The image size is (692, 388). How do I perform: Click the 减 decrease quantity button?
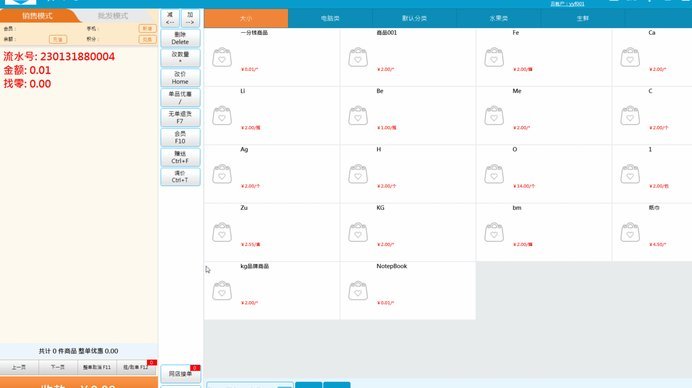[x=170, y=18]
